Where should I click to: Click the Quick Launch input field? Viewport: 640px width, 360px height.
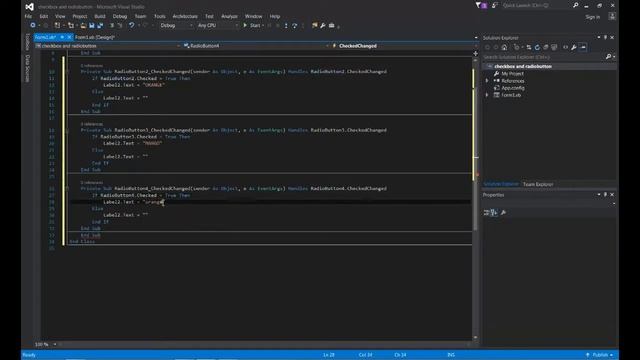coord(536,5)
